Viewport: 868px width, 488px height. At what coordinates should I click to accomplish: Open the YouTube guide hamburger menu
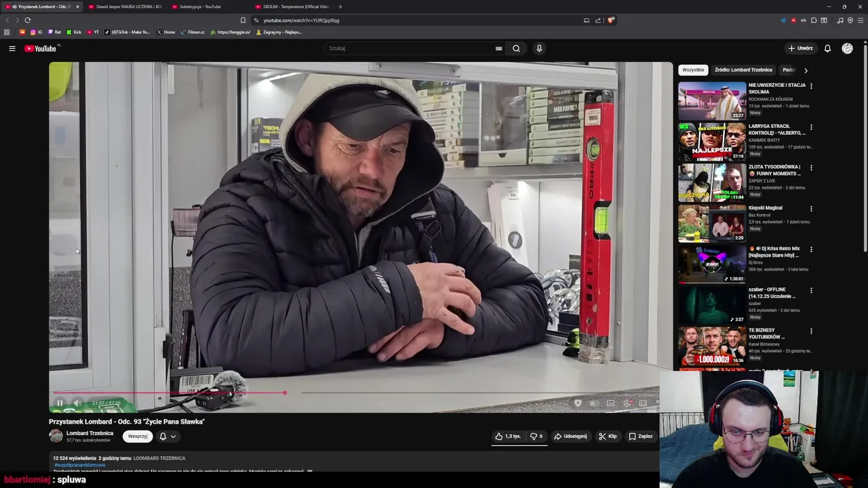click(12, 48)
